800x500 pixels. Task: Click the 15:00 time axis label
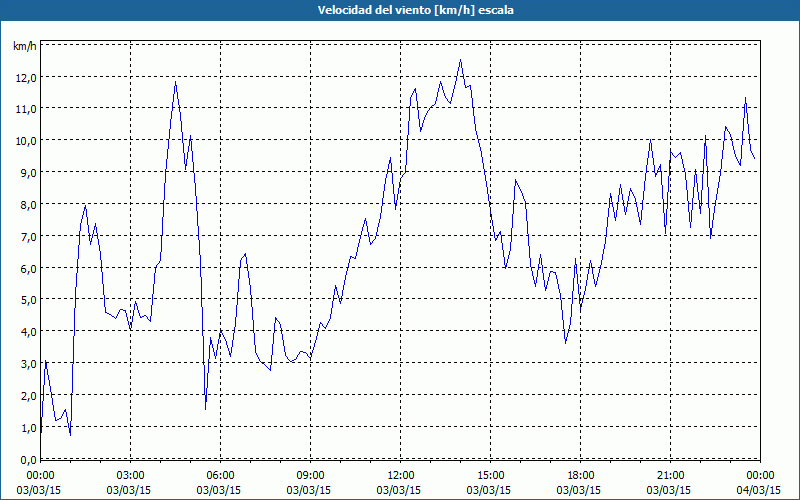pyautogui.click(x=490, y=476)
